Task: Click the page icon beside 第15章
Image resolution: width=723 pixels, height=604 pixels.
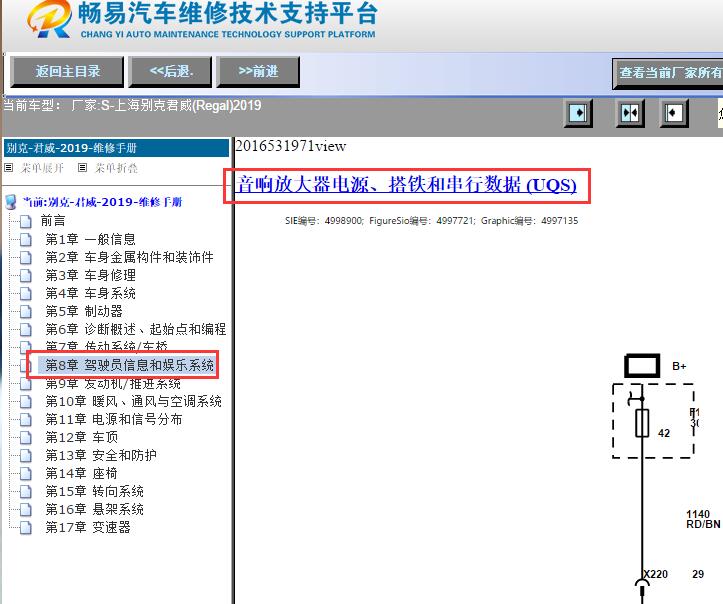Action: 26,492
